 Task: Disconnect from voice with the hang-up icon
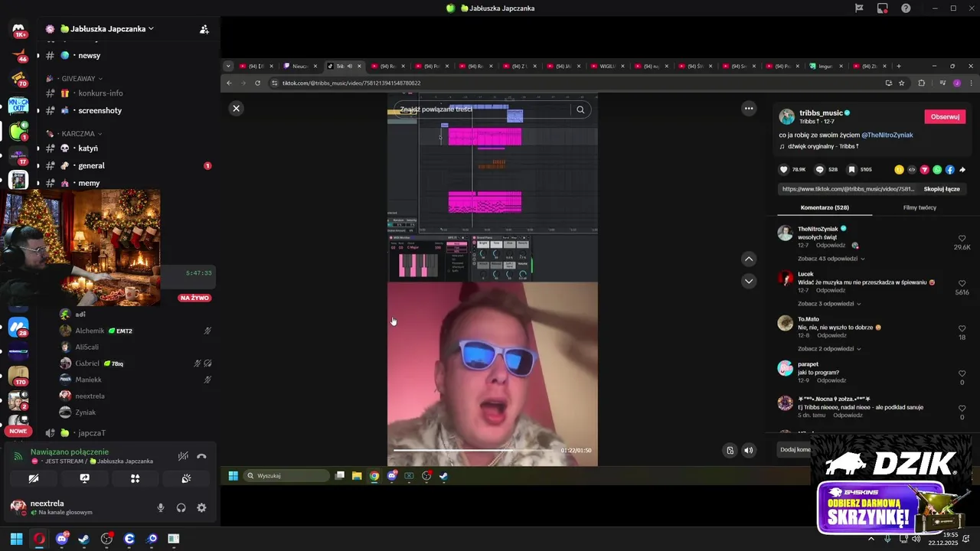point(201,456)
